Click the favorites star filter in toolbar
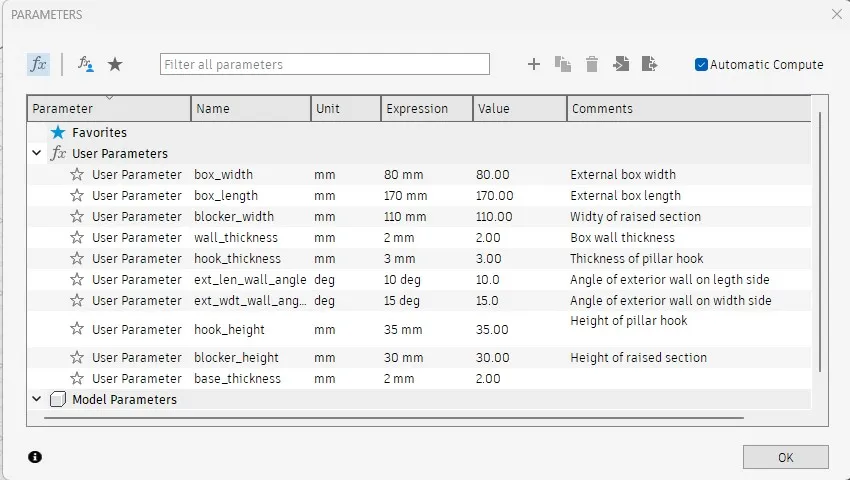Screen dimensions: 850x480 115,64
